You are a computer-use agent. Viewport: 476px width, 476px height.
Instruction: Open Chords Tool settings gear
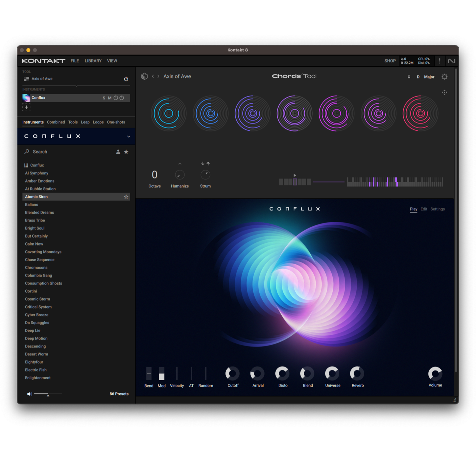pyautogui.click(x=444, y=77)
